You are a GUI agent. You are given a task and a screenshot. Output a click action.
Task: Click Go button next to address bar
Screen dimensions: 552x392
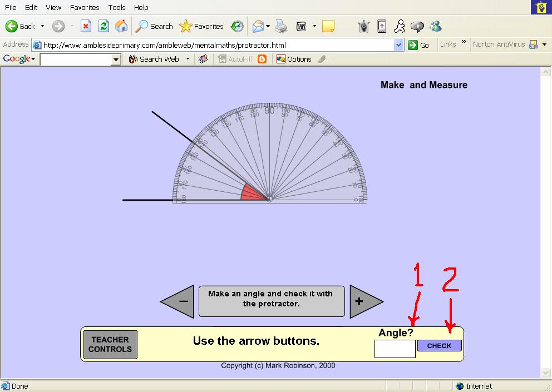tap(418, 45)
